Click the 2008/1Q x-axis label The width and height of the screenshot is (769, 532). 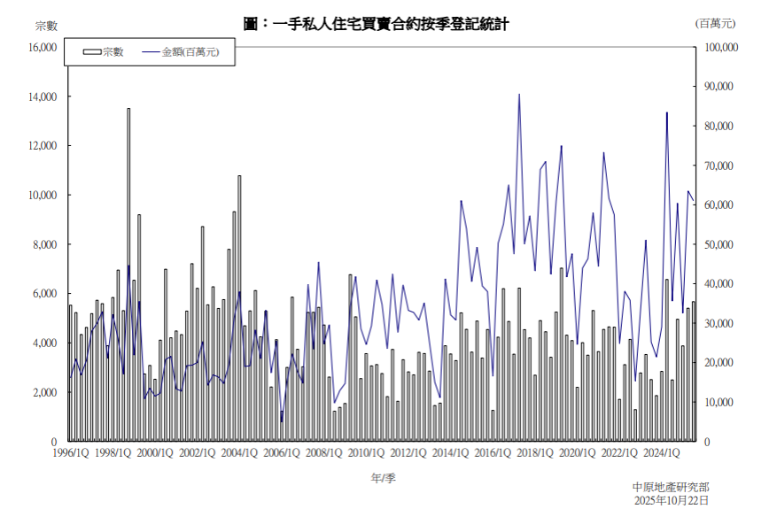(x=323, y=452)
